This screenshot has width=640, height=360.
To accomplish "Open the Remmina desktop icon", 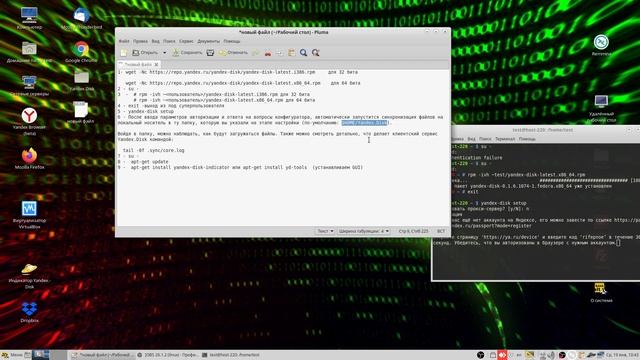I will coord(601,45).
